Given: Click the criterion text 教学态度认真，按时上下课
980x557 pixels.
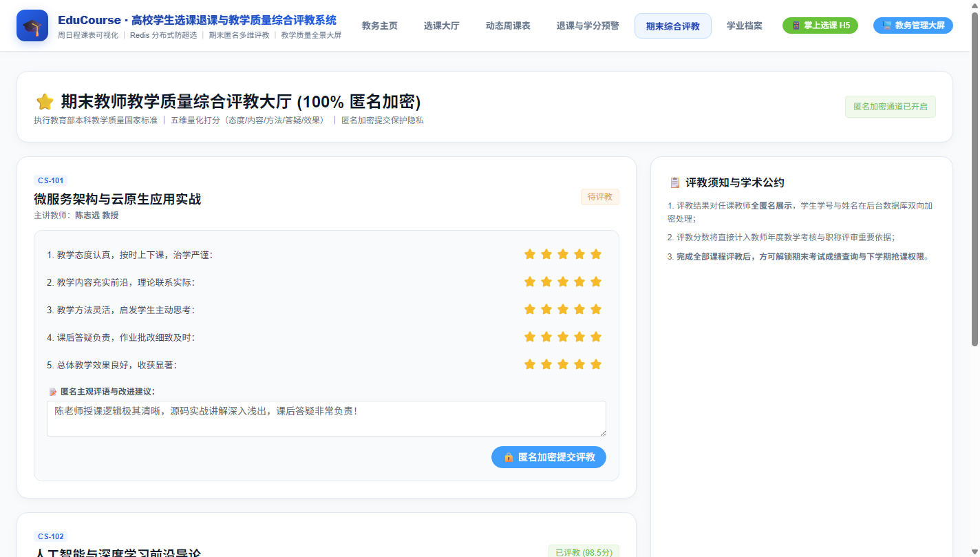Looking at the screenshot, I should (130, 255).
